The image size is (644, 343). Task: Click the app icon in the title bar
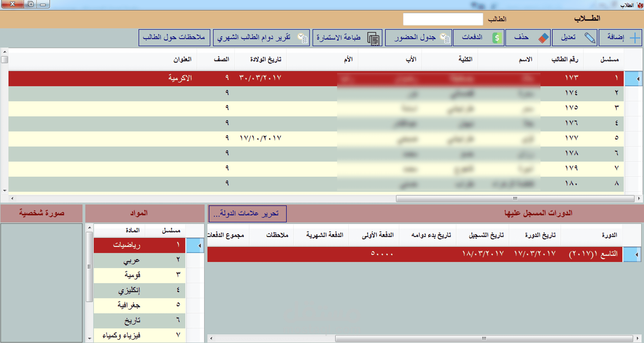640,5
